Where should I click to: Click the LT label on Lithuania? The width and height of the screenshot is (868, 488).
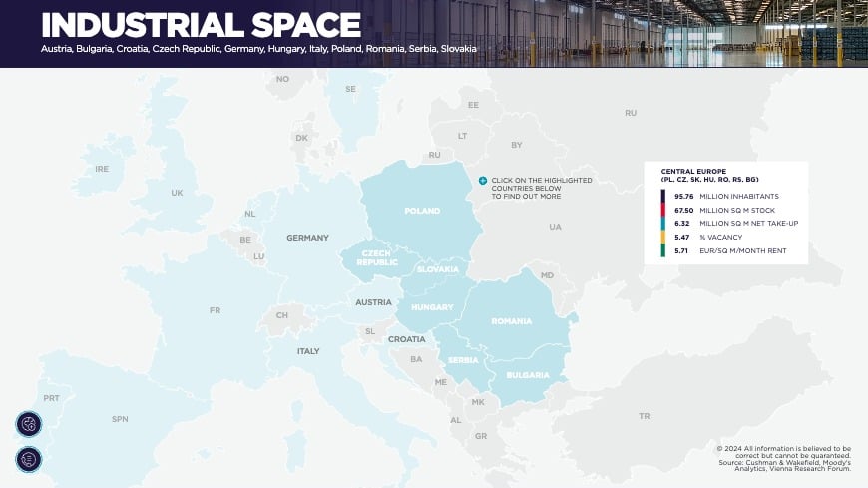[x=462, y=136]
